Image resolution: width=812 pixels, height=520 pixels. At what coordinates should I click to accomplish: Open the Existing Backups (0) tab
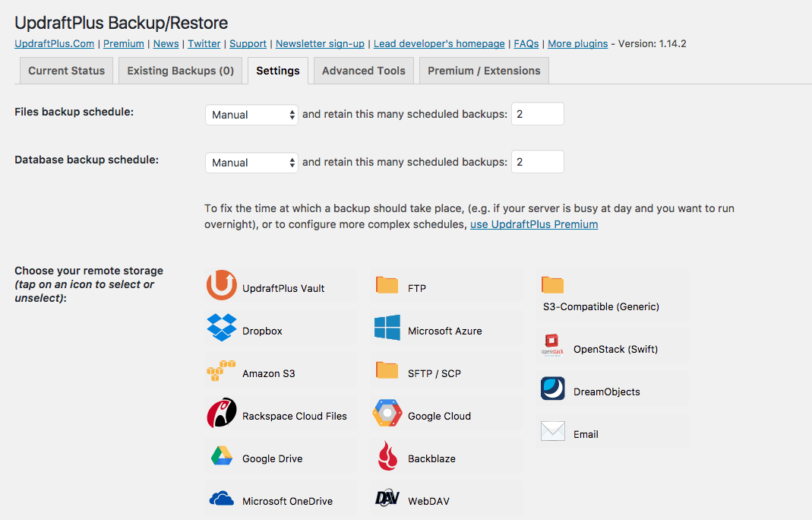pos(181,71)
